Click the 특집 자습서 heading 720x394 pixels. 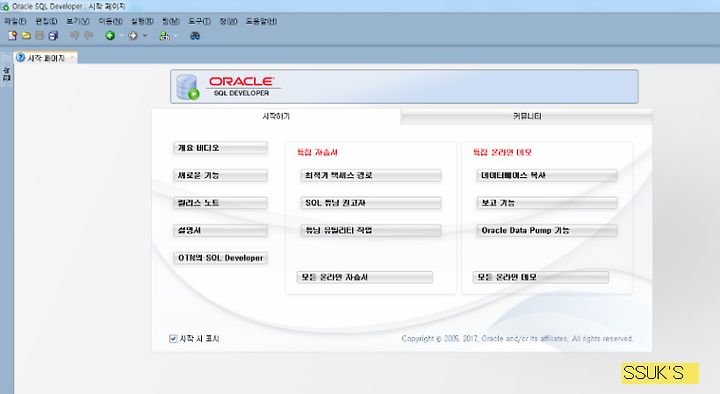pos(317,152)
